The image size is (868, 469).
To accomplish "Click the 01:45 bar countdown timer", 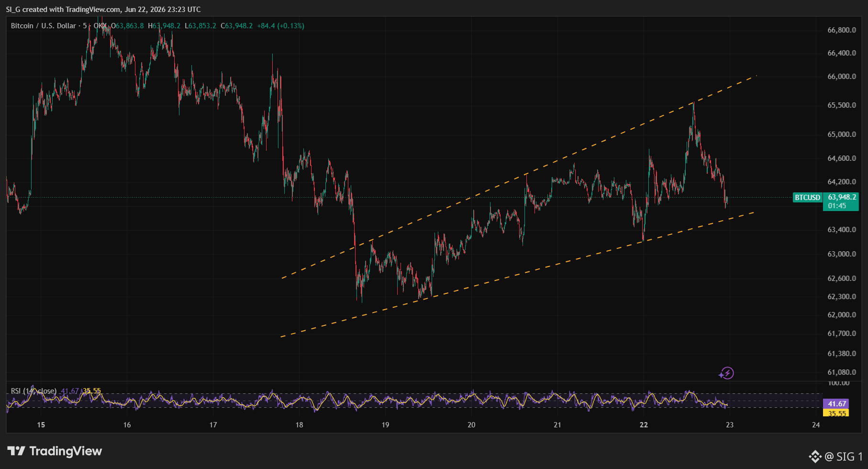I will coord(837,206).
